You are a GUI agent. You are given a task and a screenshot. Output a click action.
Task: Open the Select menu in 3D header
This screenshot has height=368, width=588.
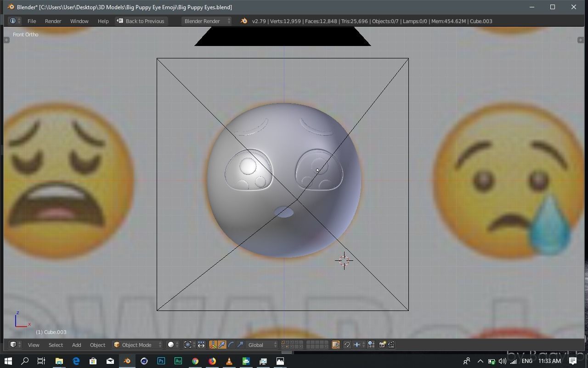pyautogui.click(x=56, y=345)
